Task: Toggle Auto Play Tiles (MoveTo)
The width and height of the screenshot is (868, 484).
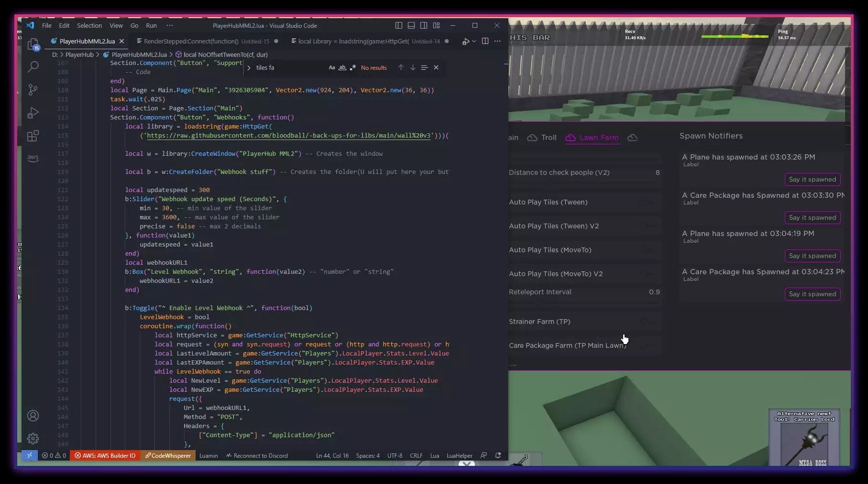Action: [x=648, y=250]
